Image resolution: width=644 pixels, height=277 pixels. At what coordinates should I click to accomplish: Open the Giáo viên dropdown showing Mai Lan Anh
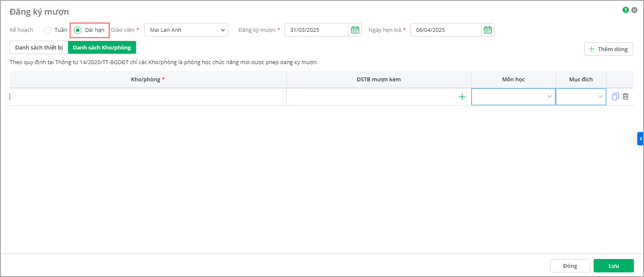pos(186,30)
